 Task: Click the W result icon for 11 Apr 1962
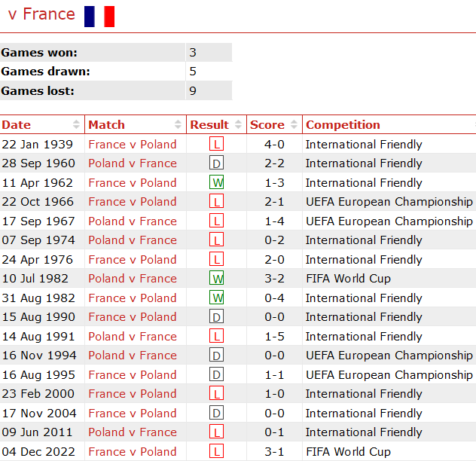[217, 183]
